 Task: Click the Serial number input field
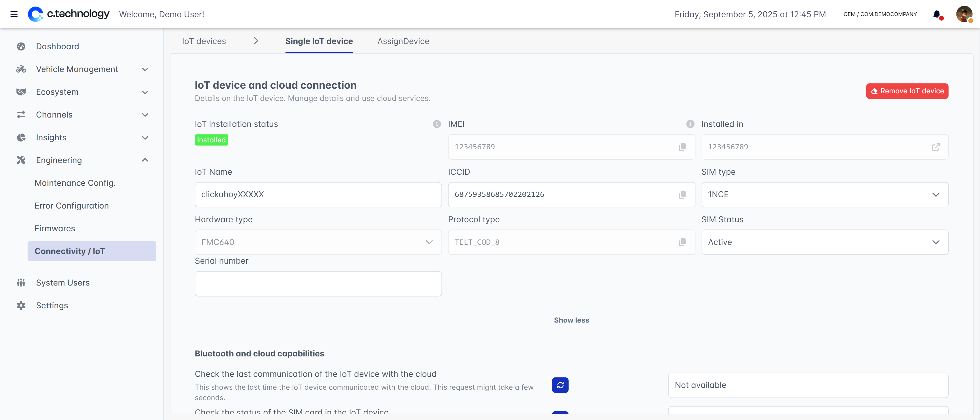[318, 284]
